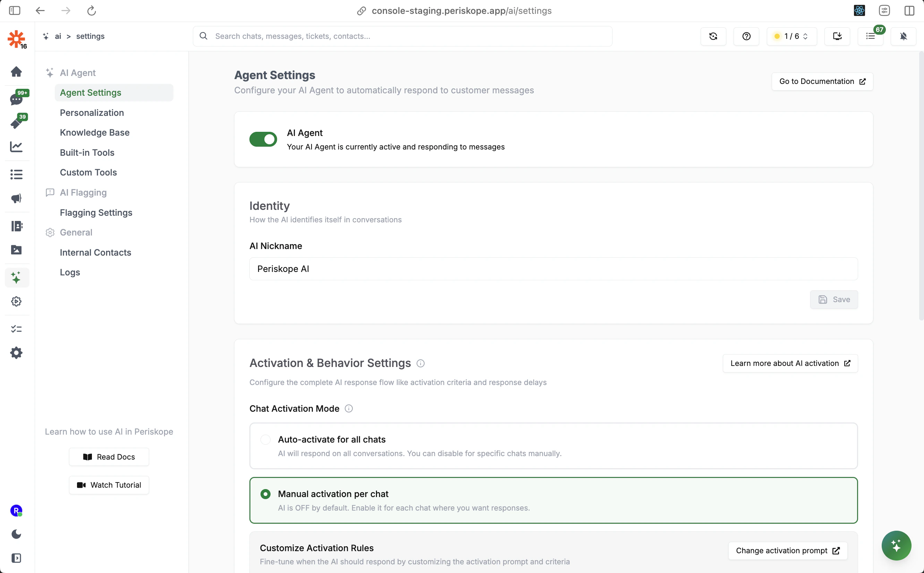Viewport: 924px width, 573px height.
Task: Open tickets icon with 39 badge
Action: [16, 123]
